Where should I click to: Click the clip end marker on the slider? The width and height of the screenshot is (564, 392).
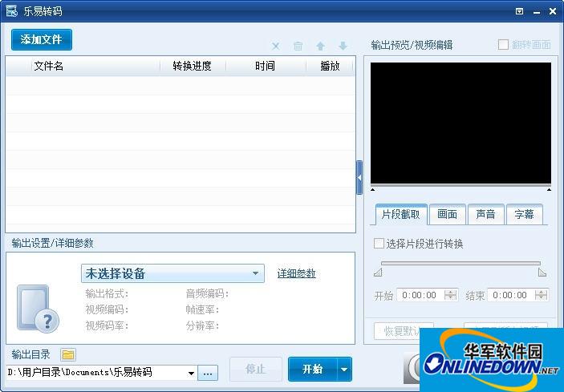tap(542, 273)
